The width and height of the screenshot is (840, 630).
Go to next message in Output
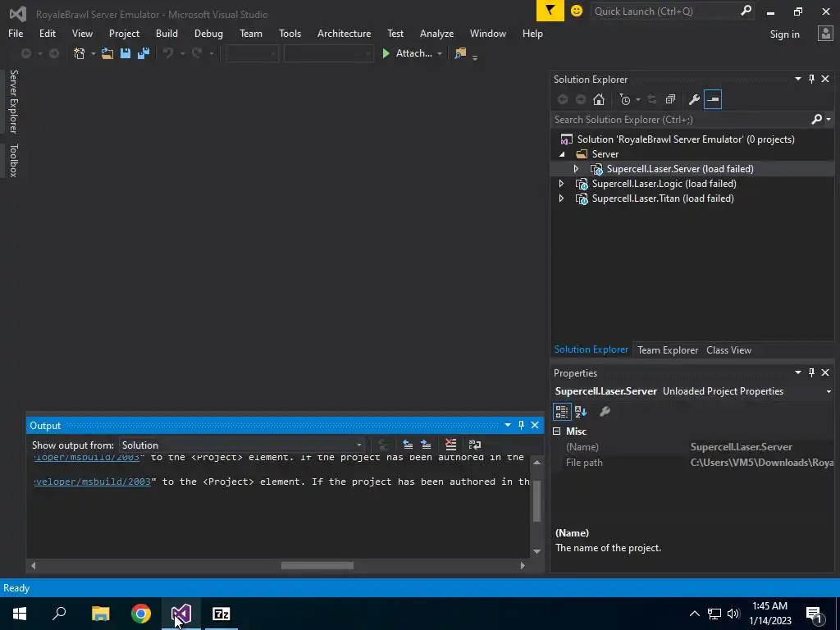coord(426,445)
